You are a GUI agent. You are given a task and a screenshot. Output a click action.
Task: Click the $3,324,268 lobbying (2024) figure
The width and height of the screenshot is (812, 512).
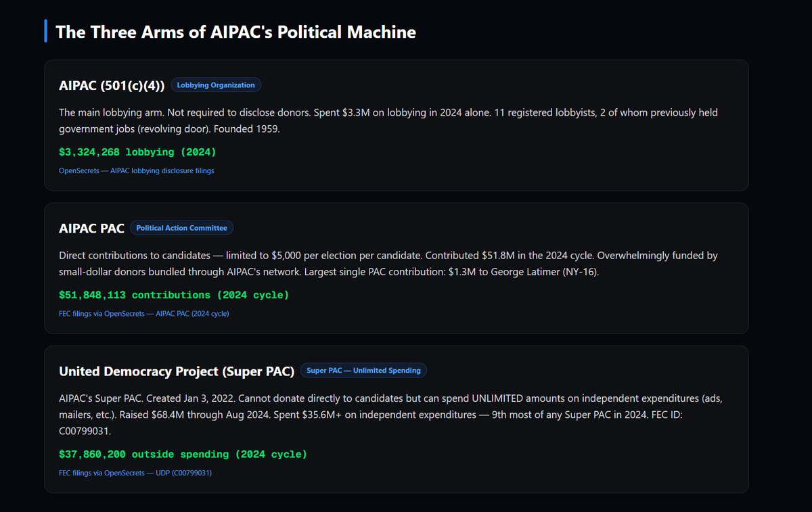pos(137,152)
